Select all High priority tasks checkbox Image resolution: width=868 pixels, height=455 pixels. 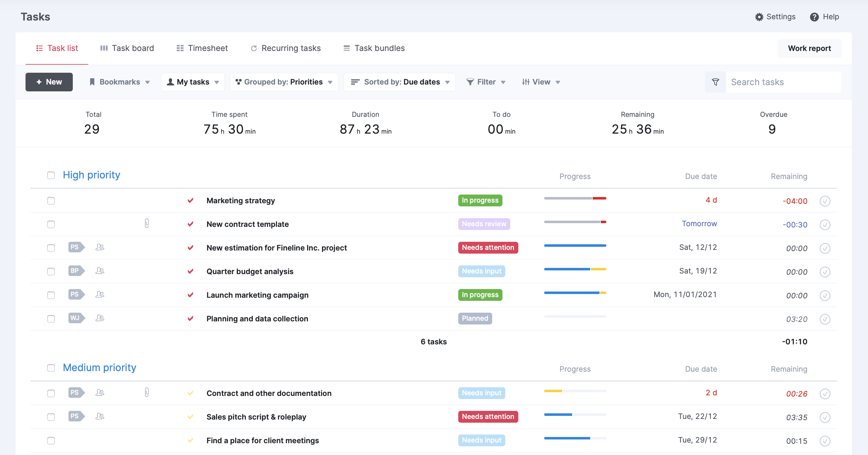tap(51, 175)
